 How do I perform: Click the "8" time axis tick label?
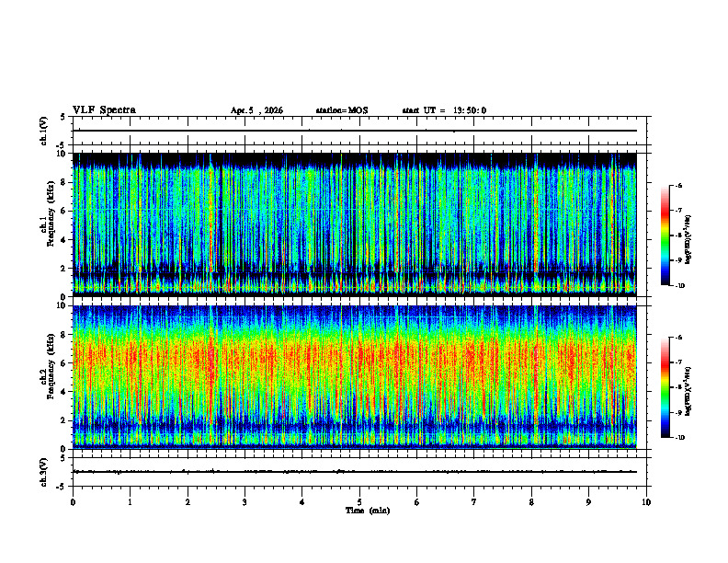(531, 502)
